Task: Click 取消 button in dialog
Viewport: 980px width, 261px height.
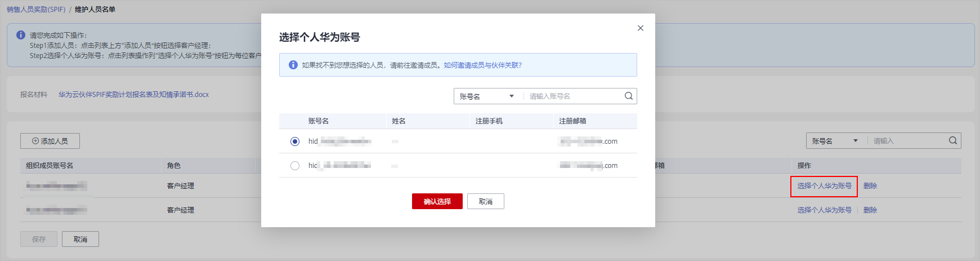Action: (485, 202)
